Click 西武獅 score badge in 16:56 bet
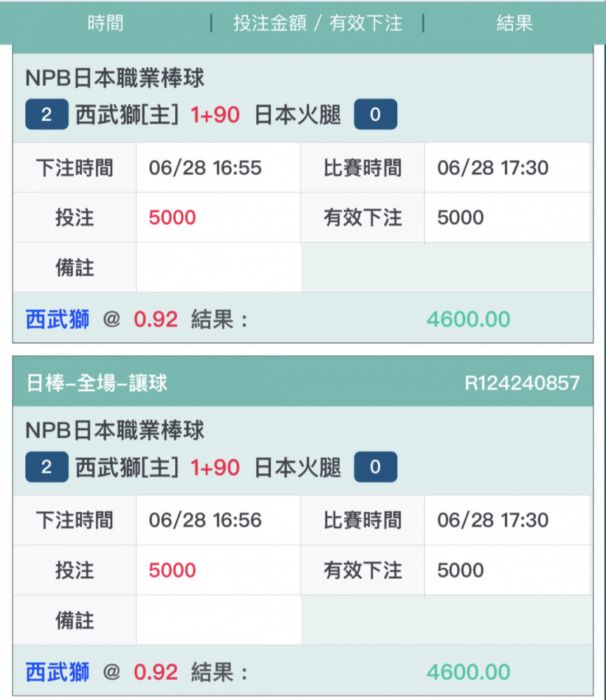Screen dimensions: 606x700 (46, 467)
